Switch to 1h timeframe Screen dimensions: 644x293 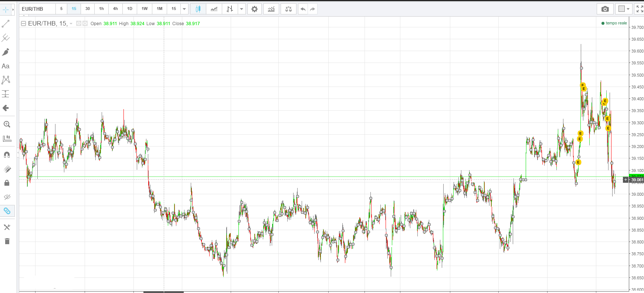click(x=101, y=9)
